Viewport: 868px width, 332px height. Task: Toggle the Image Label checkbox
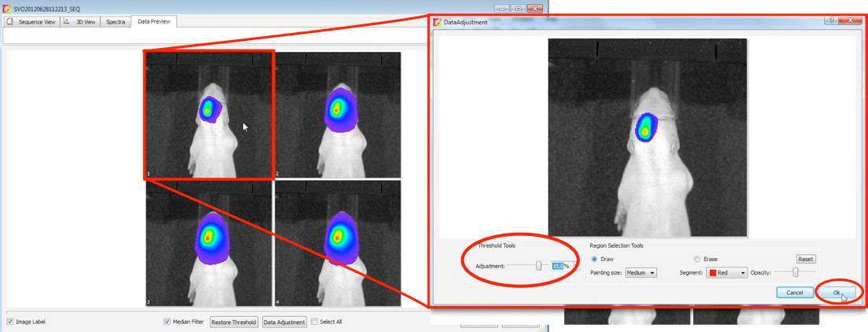10,322
